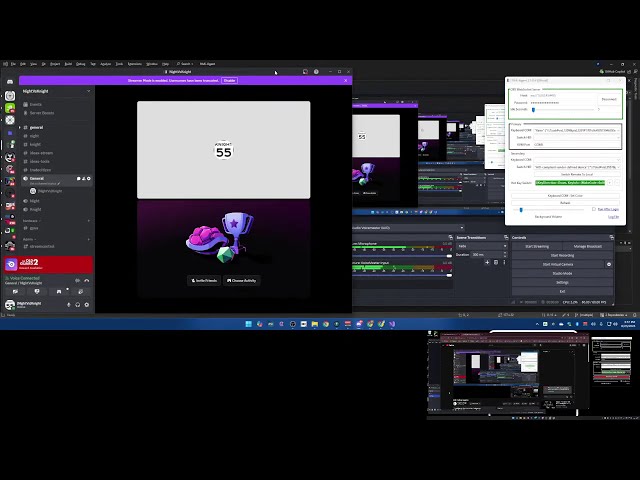640x480 pixels.
Task: Click Start Streaming in OBS Controls
Action: (x=537, y=247)
